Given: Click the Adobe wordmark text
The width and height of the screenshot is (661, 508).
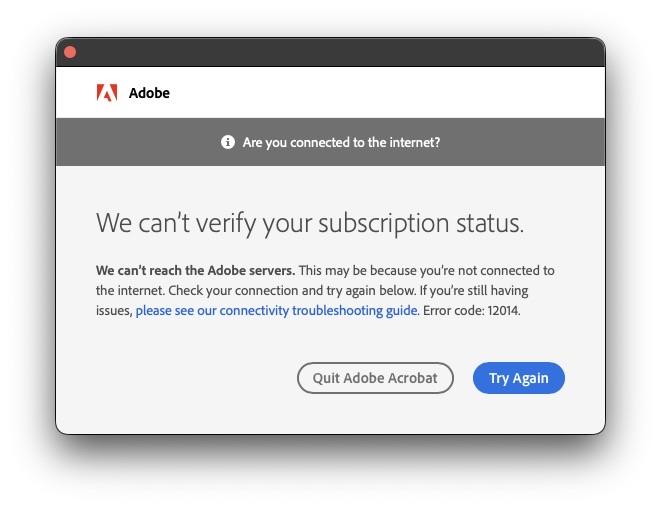Looking at the screenshot, I should (x=149, y=93).
